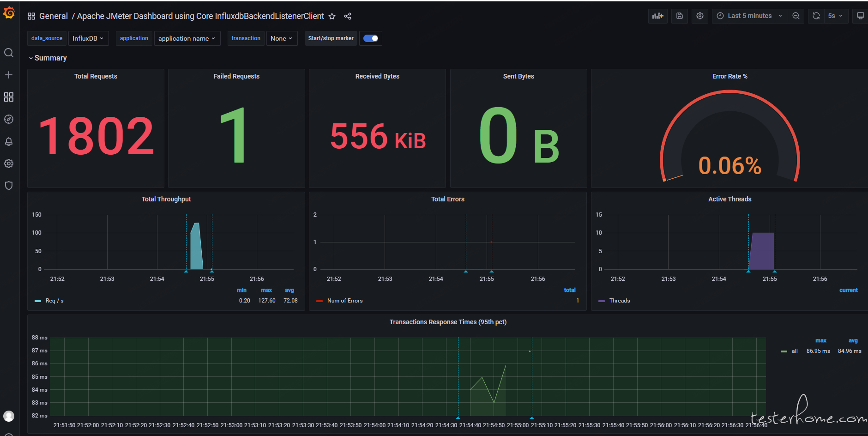Open the Error Rate % panel title menu
The height and width of the screenshot is (436, 868).
[729, 76]
